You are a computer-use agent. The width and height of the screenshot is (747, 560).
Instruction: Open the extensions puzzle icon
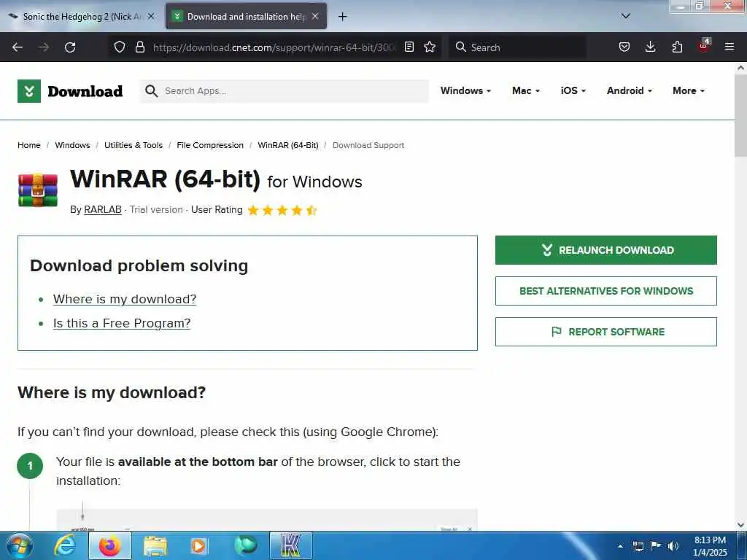(x=677, y=47)
